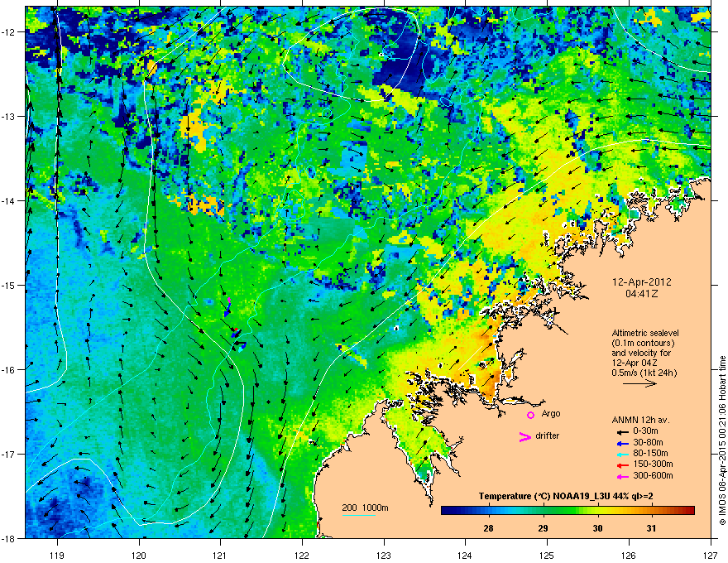Image resolution: width=728 pixels, height=563 pixels.
Task: Click the -18 latitude axis label
Action: [x=9, y=538]
